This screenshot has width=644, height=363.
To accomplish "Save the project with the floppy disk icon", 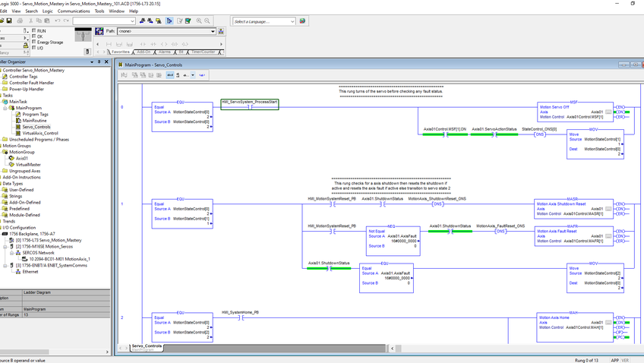I will tap(9, 21).
